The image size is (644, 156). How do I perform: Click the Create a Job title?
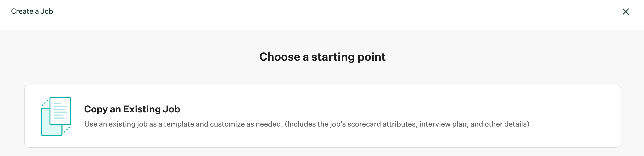point(32,11)
